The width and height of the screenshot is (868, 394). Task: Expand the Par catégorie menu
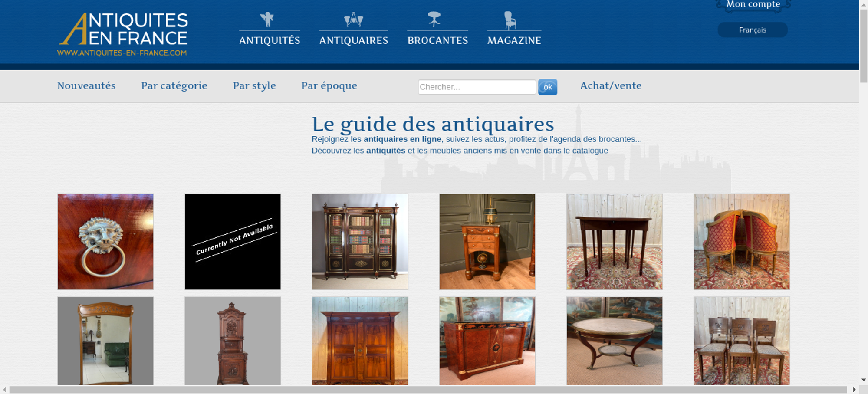[x=174, y=85]
